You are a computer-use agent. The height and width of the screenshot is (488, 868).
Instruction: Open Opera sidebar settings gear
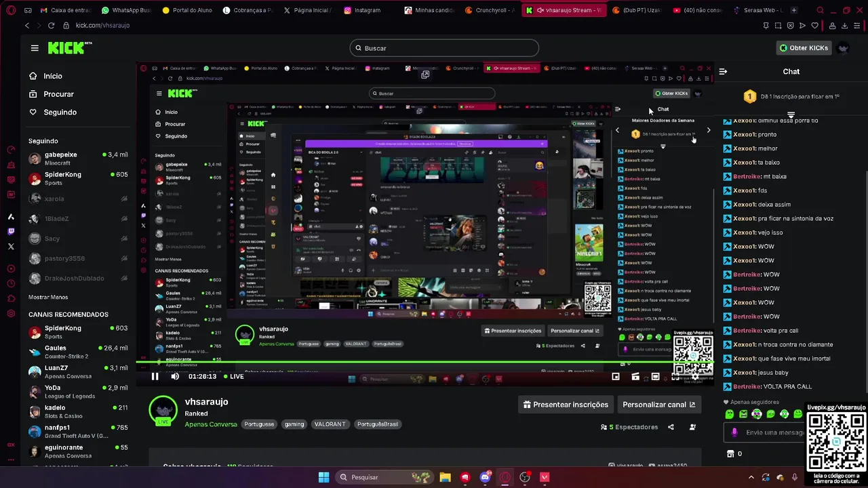[11, 313]
